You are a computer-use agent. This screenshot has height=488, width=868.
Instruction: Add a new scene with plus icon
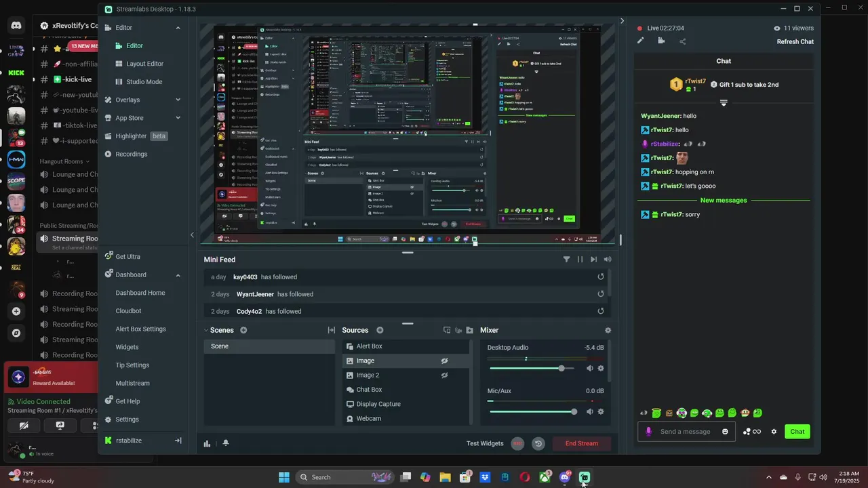click(243, 330)
